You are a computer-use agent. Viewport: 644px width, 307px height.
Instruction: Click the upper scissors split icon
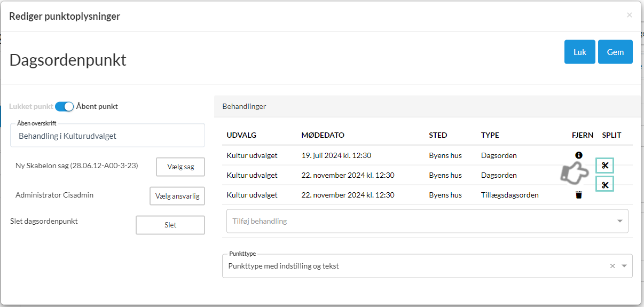pyautogui.click(x=604, y=166)
